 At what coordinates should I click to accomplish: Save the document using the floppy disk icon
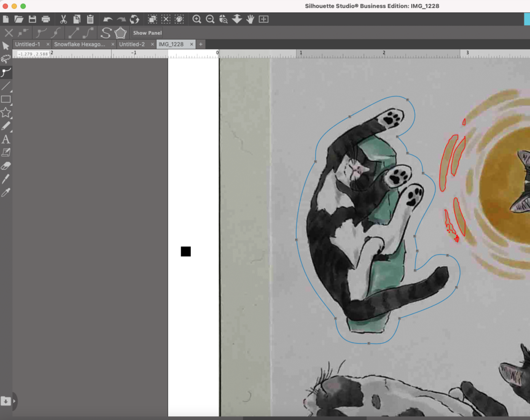[x=32, y=19]
